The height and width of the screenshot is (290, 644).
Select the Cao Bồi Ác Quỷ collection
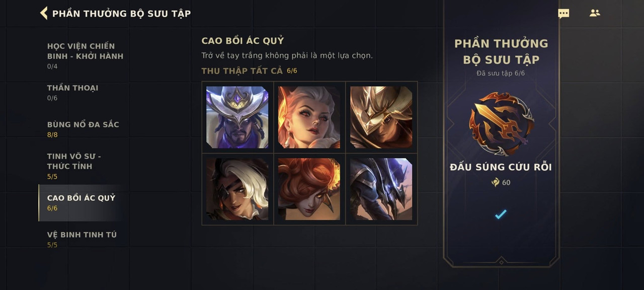pos(81,203)
